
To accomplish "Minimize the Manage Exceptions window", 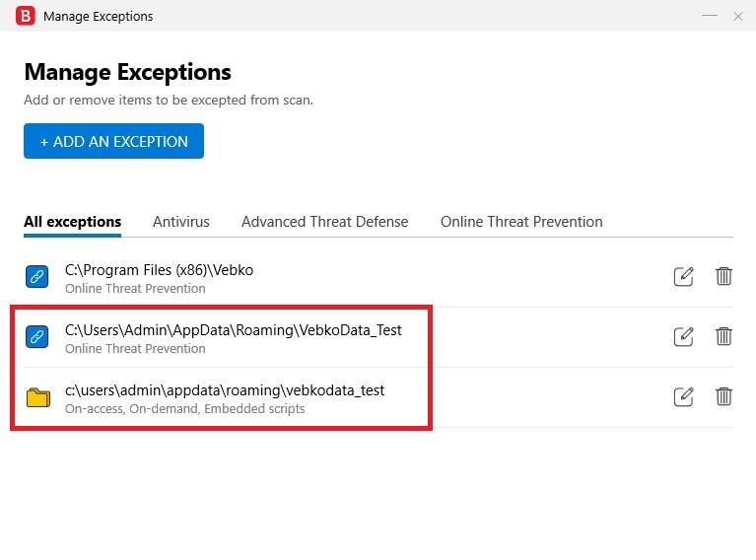I will [710, 16].
